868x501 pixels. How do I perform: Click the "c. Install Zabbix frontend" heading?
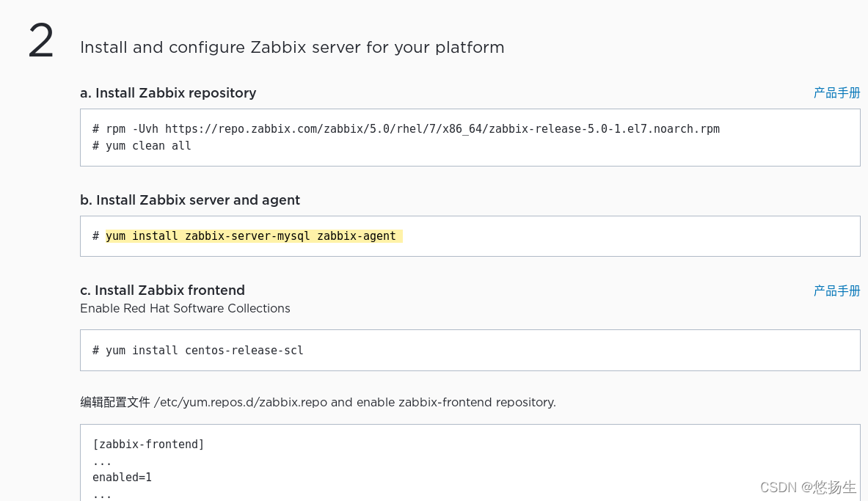click(162, 290)
